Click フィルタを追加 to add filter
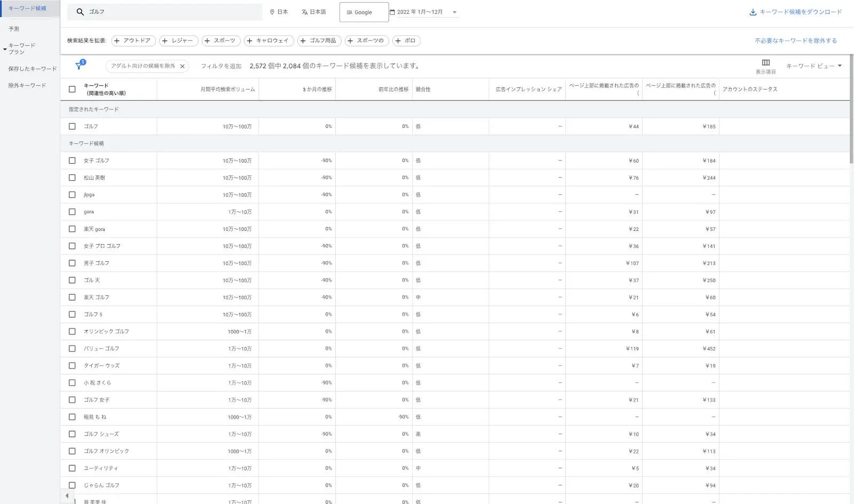The width and height of the screenshot is (854, 504). tap(221, 66)
